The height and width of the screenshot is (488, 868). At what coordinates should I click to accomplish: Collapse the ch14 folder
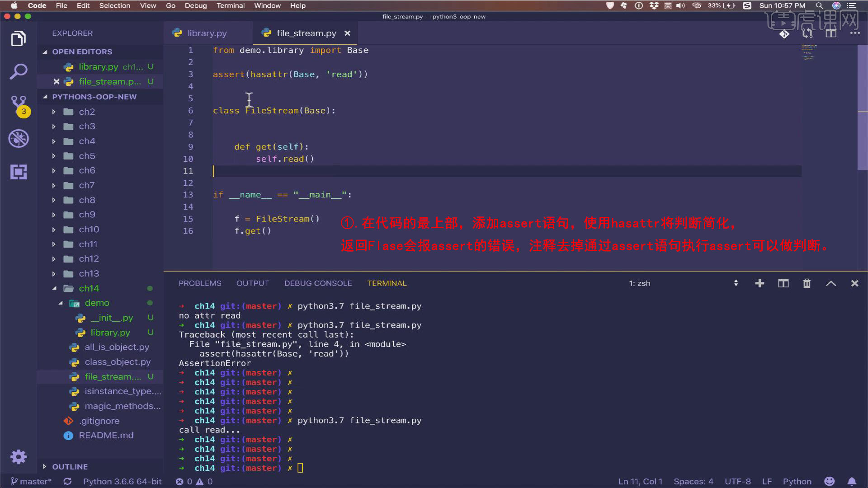(54, 288)
